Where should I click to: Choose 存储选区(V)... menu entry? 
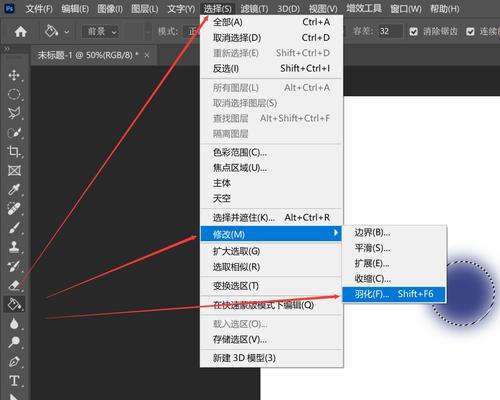coord(272,339)
